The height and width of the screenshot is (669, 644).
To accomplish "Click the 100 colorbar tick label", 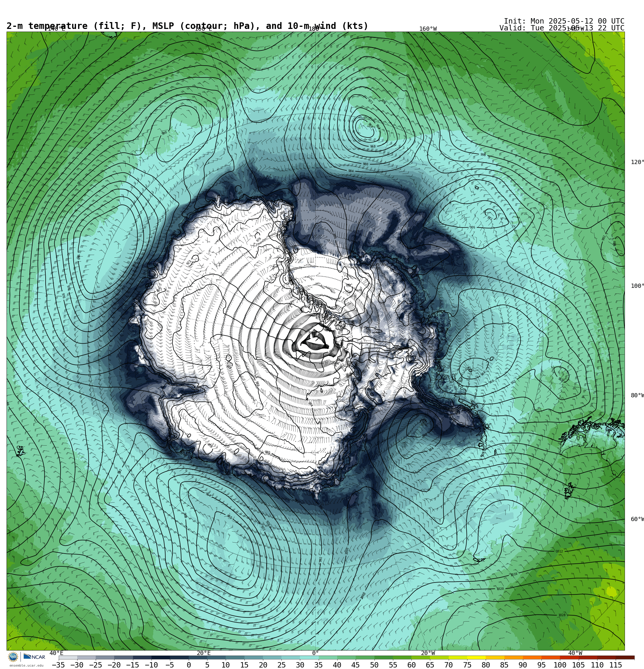I will 560,665.
